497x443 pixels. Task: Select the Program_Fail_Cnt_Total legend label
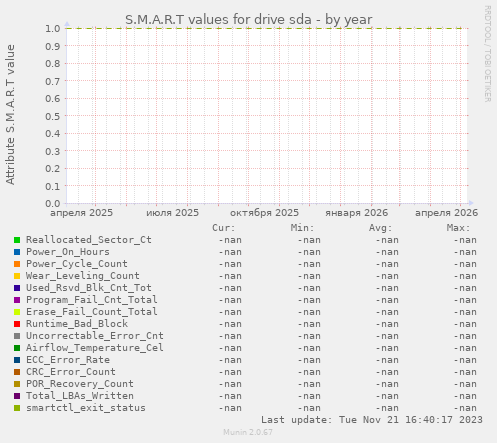click(x=92, y=300)
